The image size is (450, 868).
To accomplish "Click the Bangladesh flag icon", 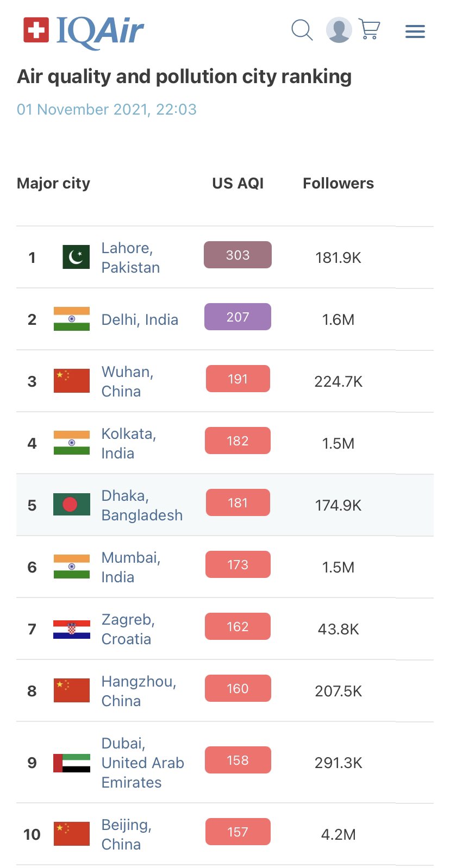I will 72,505.
